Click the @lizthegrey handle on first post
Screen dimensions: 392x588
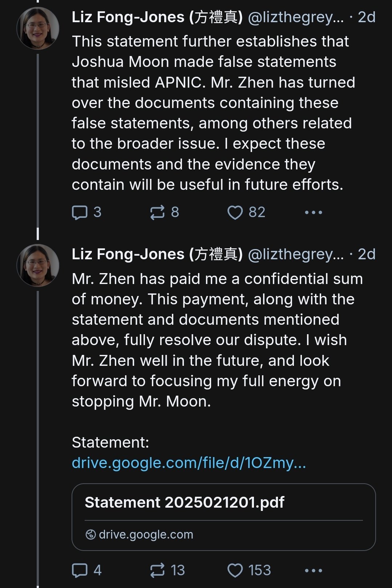point(295,17)
